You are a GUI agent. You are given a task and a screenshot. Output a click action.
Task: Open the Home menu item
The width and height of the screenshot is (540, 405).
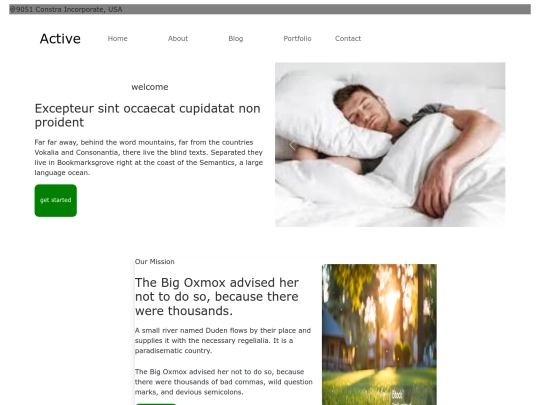pos(117,39)
